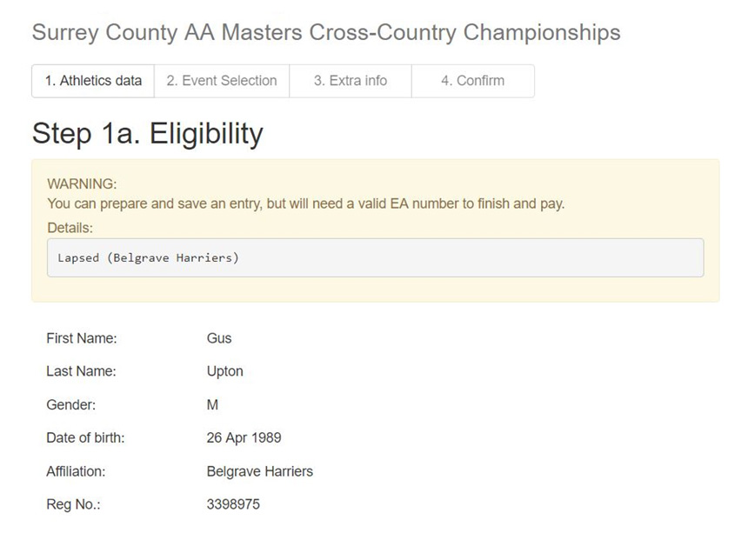Click the gender value 'M'
The height and width of the screenshot is (560, 748).
(212, 405)
